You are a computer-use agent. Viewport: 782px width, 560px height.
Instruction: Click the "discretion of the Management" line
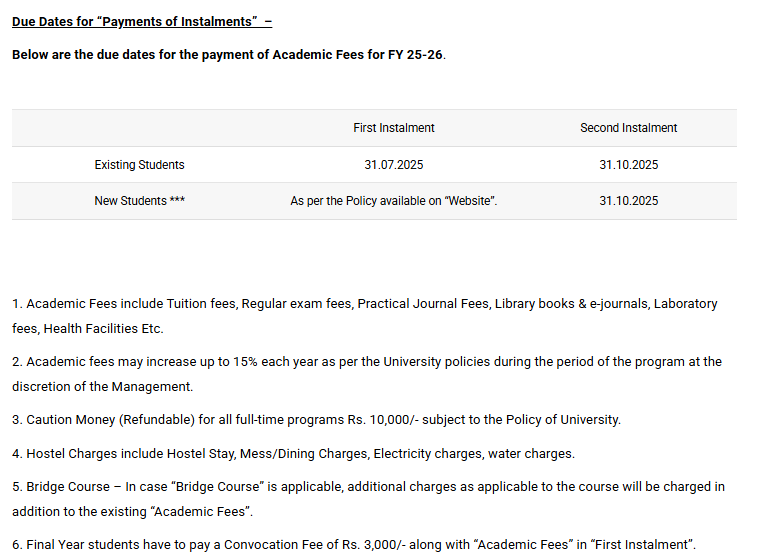pos(102,386)
